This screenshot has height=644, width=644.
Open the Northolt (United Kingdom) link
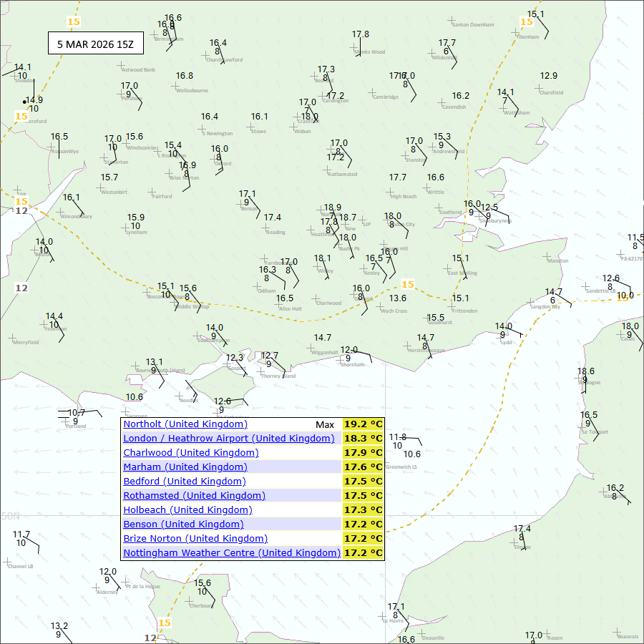185,424
